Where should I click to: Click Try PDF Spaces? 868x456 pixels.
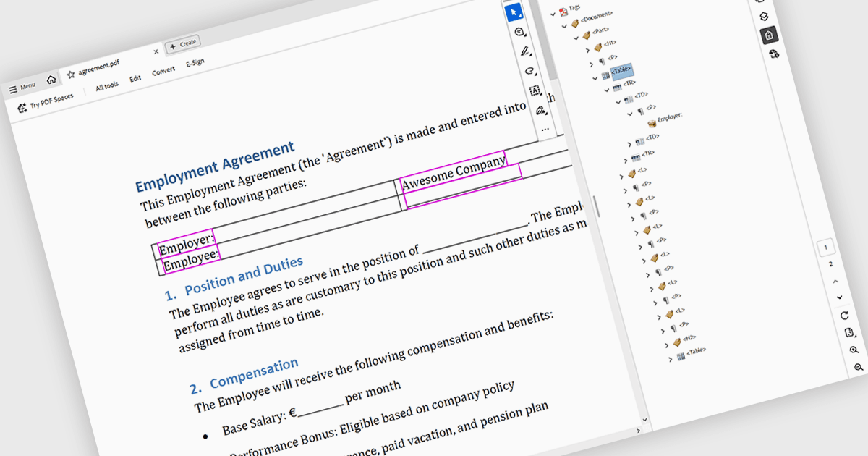pos(45,104)
